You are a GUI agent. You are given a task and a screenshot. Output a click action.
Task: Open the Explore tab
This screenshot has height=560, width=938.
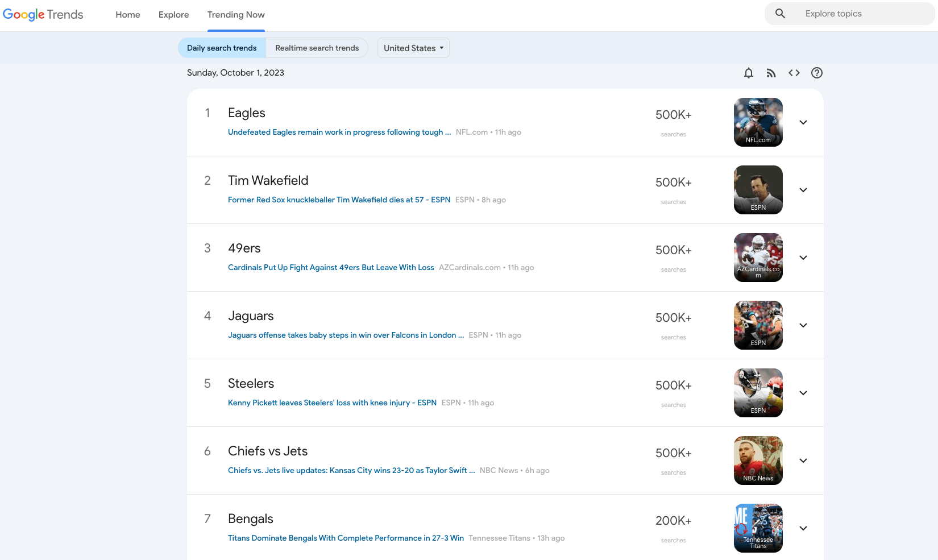173,15
